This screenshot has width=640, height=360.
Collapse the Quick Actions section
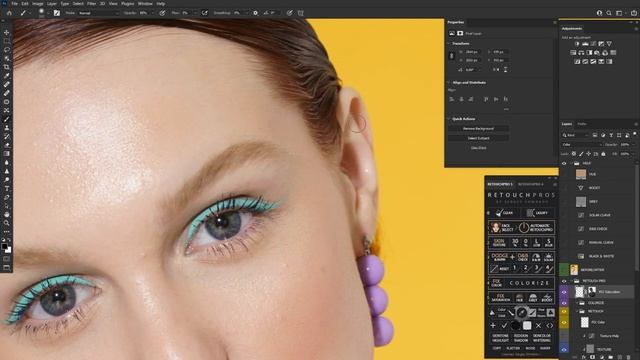pos(449,119)
